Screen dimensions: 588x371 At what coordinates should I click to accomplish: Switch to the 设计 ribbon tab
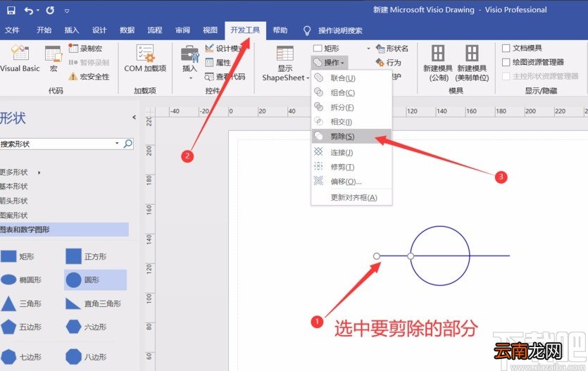[x=99, y=30]
